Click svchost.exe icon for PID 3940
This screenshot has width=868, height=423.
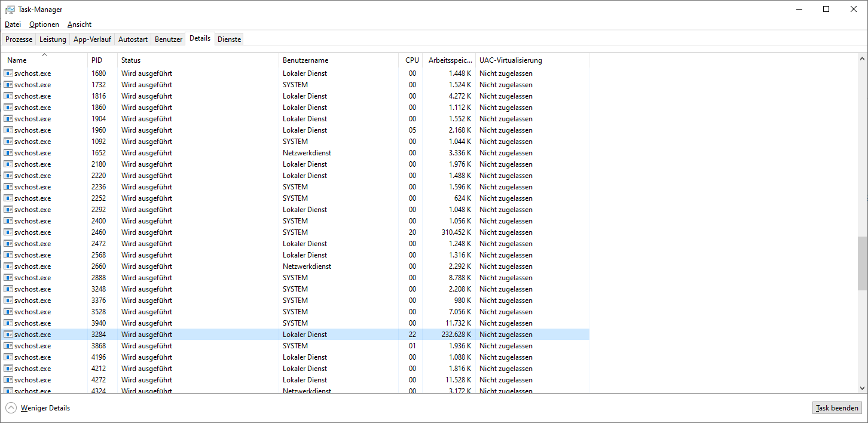(8, 323)
